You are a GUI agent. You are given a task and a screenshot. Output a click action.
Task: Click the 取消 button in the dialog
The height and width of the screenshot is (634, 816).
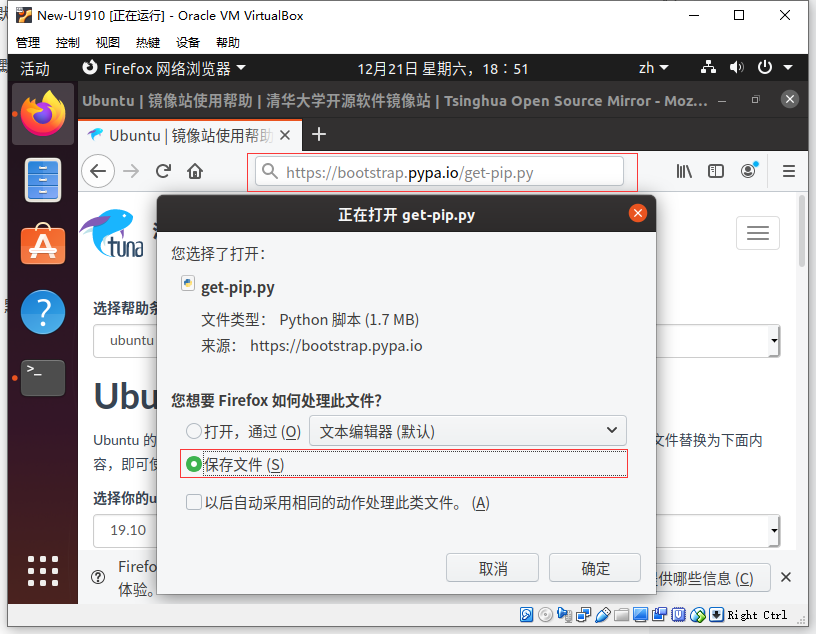(492, 568)
